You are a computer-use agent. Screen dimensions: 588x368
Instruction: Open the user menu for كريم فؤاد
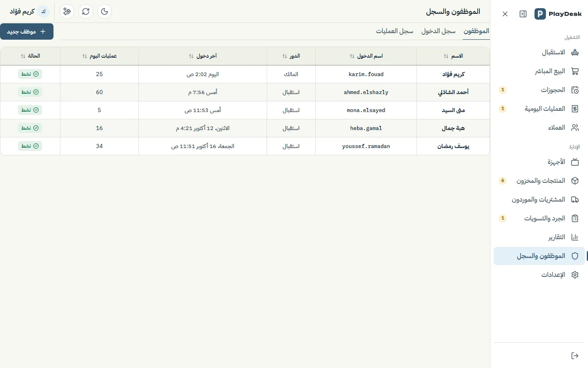tap(29, 11)
